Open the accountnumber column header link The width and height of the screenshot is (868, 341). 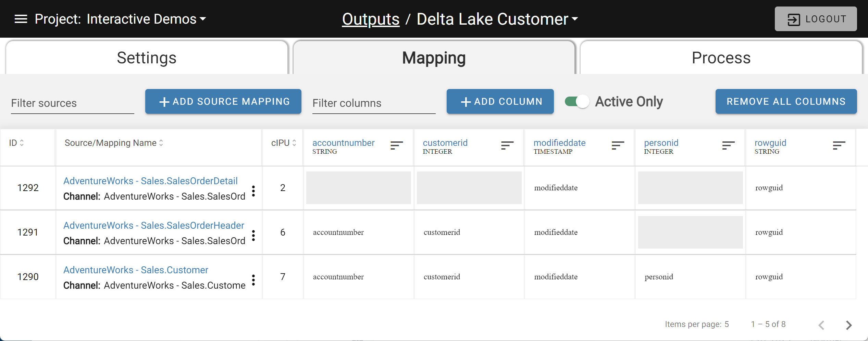tap(343, 143)
